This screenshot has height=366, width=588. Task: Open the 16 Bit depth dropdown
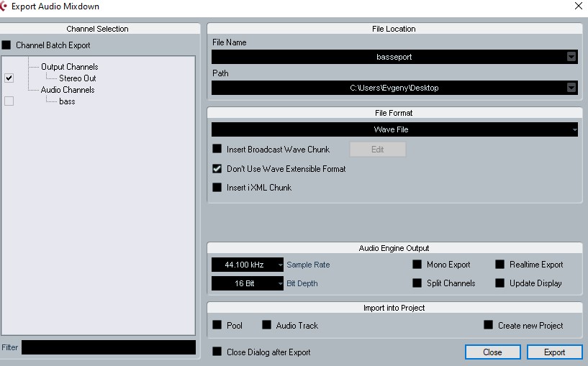[248, 283]
